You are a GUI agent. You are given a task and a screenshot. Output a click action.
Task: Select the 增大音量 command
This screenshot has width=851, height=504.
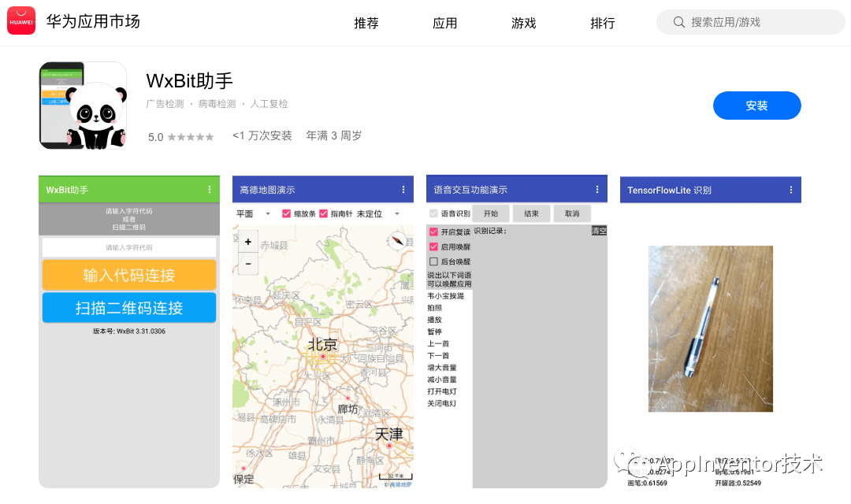442,368
